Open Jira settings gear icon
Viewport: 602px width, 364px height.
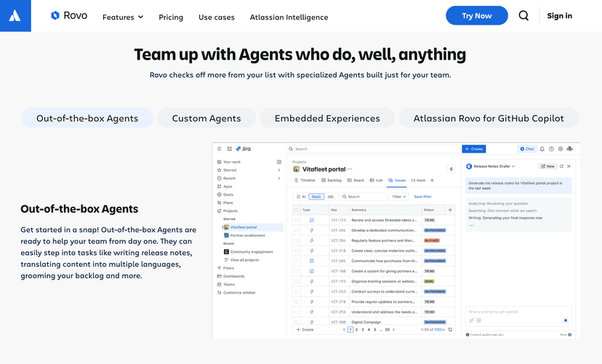coord(561,149)
